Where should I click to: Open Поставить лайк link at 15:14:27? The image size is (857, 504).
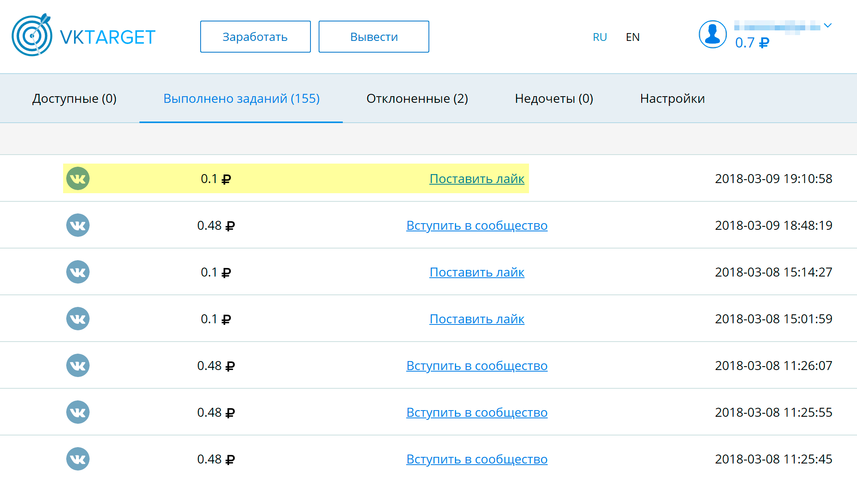click(x=477, y=272)
